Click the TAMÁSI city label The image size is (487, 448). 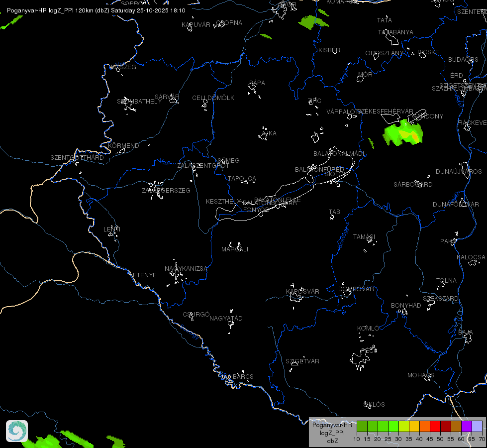coord(364,237)
